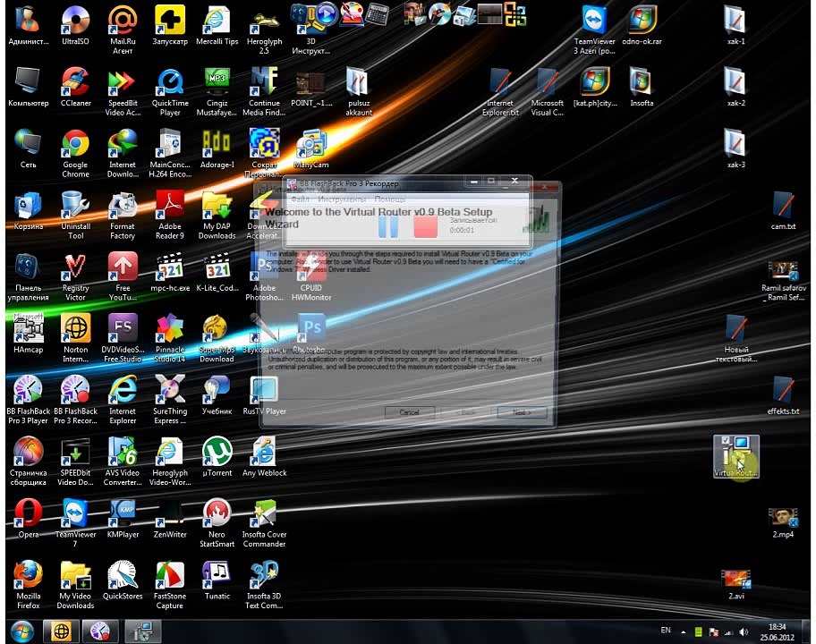816x644 pixels.
Task: Select the xak-2 file icon
Action: (x=735, y=87)
